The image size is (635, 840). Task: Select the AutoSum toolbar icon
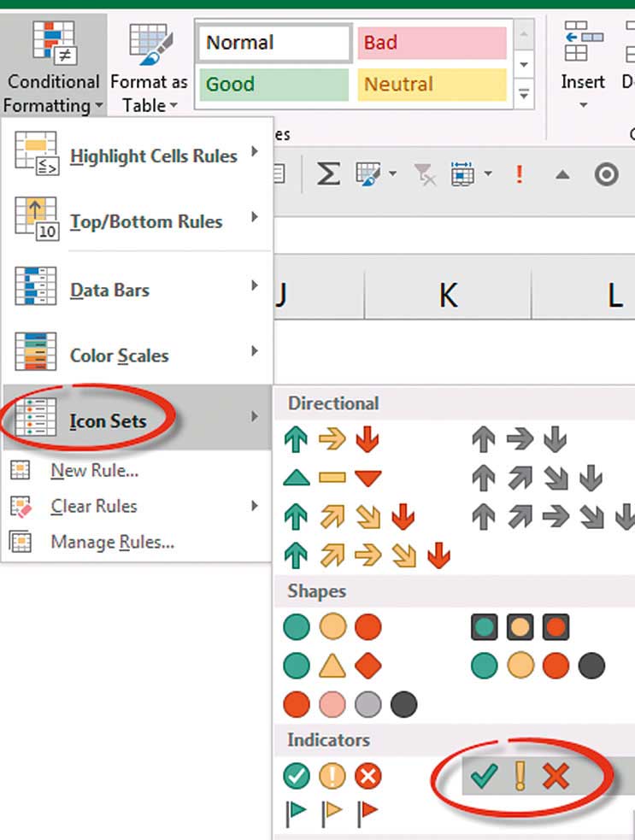tap(326, 173)
